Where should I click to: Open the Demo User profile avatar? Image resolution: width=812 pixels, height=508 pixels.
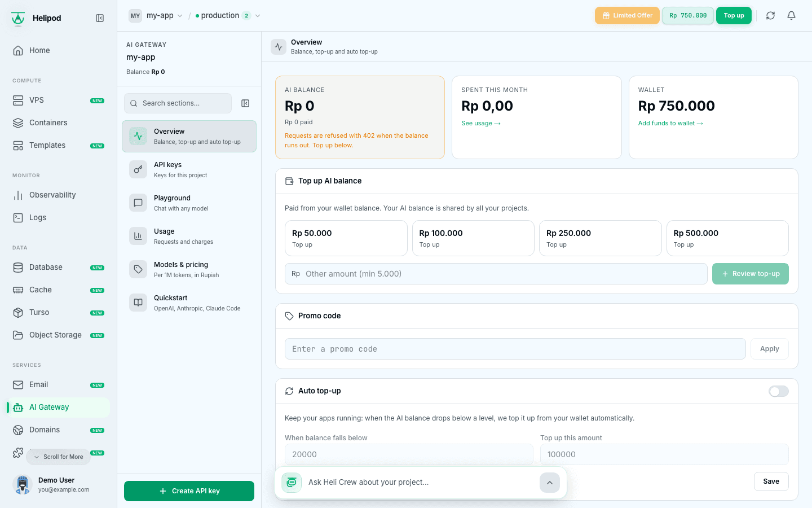point(23,484)
